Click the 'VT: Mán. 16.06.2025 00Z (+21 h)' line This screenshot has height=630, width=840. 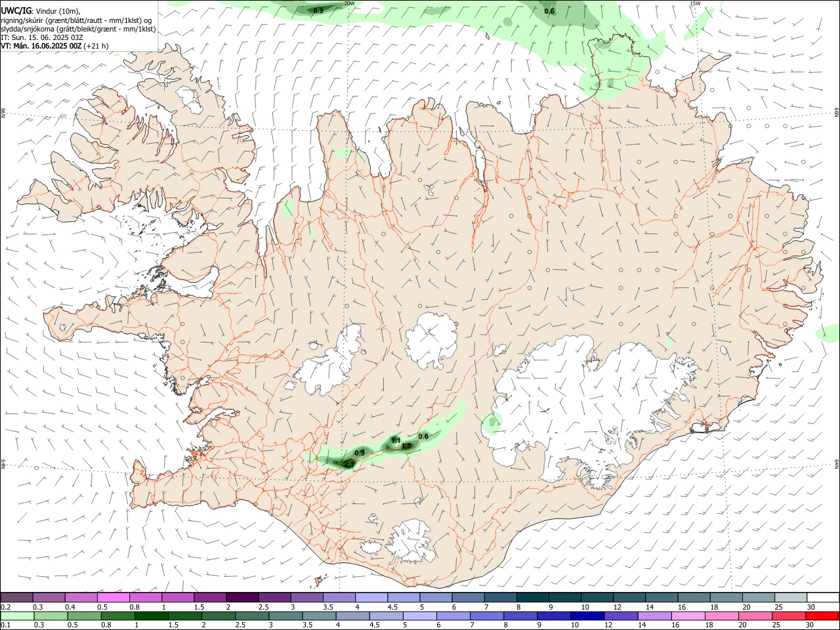(54, 46)
